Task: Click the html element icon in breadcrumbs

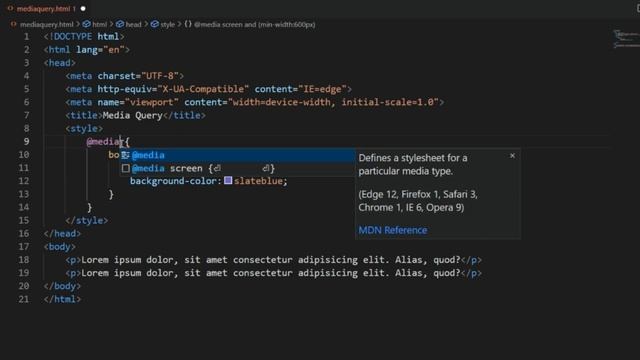Action: point(87,24)
